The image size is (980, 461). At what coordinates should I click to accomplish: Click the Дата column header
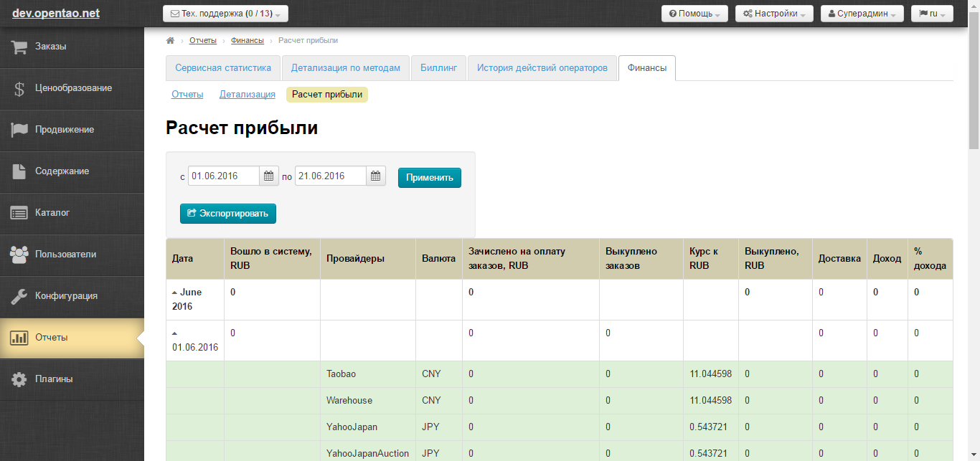(195, 259)
